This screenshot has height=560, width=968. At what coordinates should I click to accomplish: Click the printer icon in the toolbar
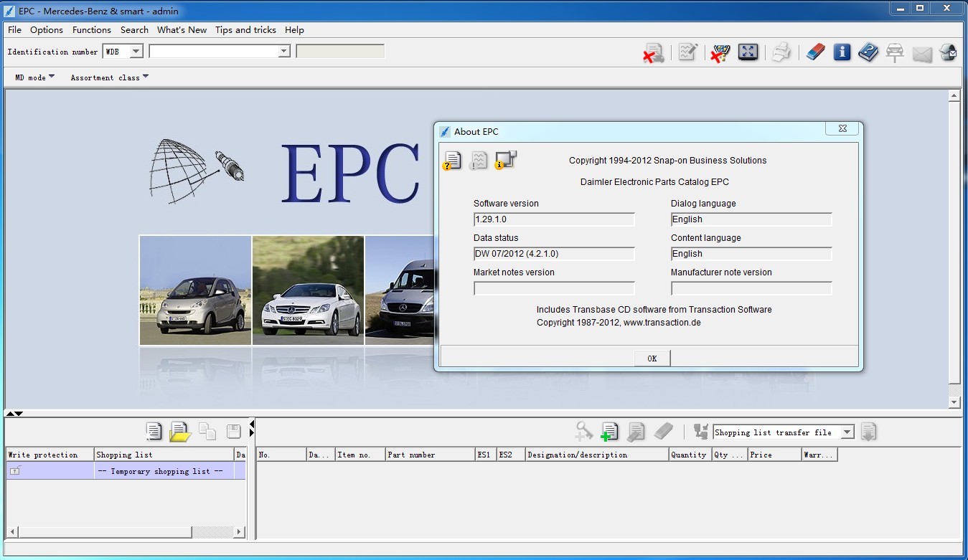click(x=781, y=52)
